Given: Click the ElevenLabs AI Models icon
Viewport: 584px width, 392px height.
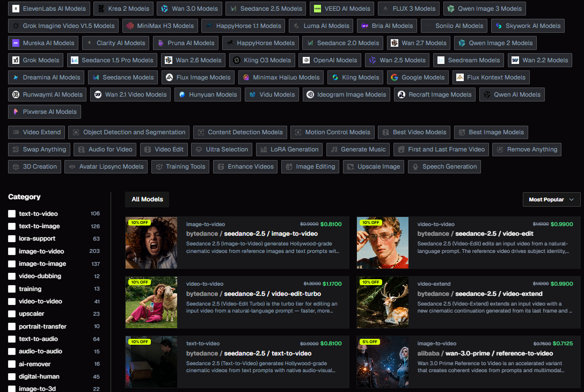Looking at the screenshot, I should (16, 9).
